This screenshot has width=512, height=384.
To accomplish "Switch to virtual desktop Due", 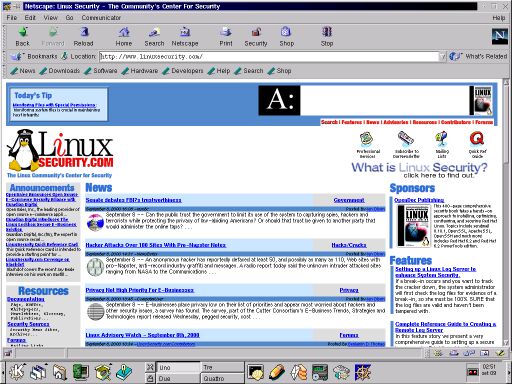I will [178, 378].
